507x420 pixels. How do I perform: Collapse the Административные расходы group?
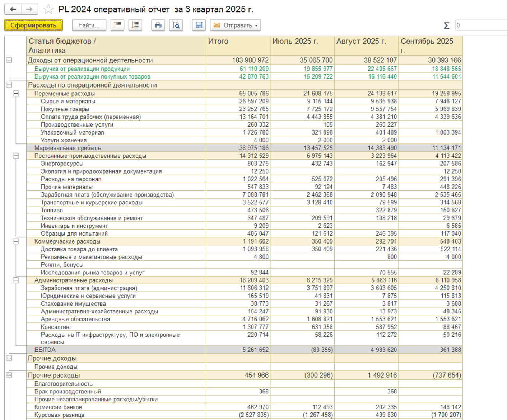16,280
